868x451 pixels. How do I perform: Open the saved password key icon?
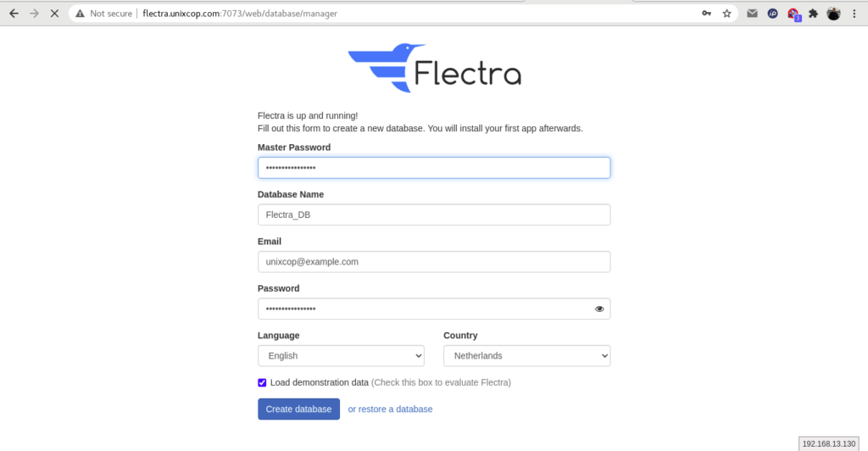click(706, 14)
